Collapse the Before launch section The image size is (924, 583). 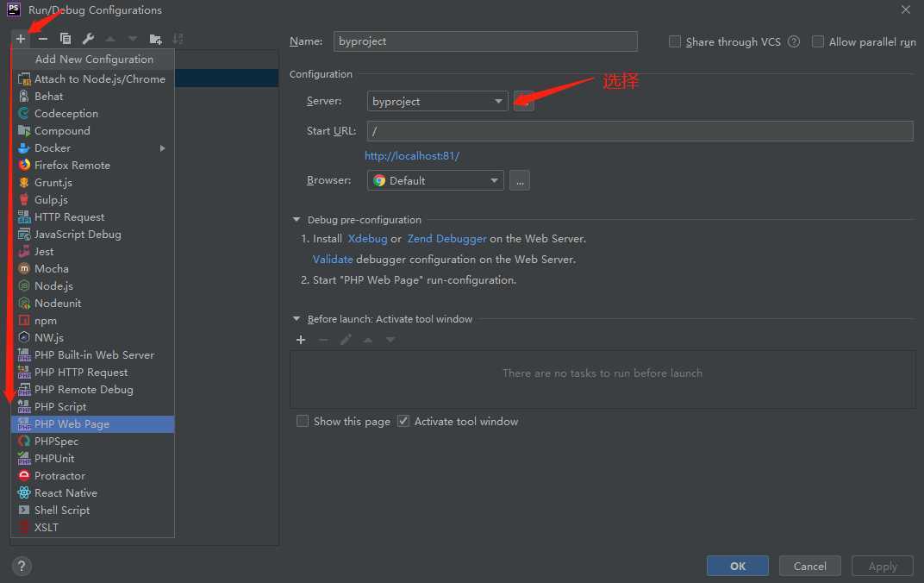pyautogui.click(x=297, y=319)
